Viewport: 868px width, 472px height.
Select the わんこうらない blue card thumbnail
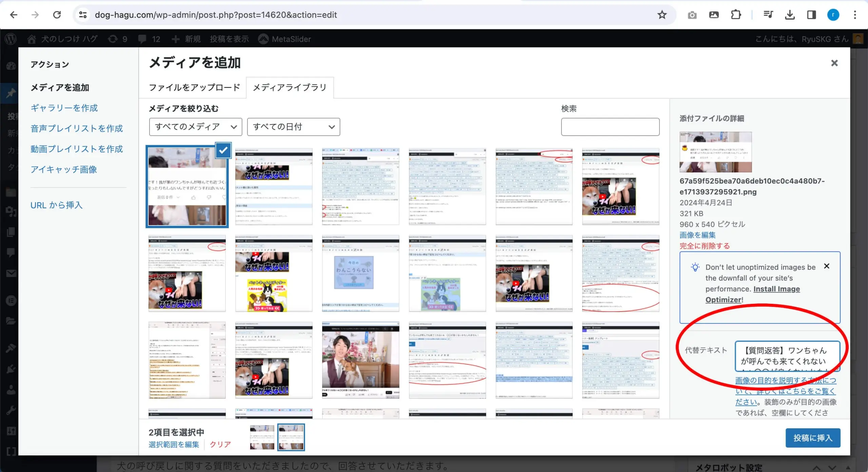360,273
